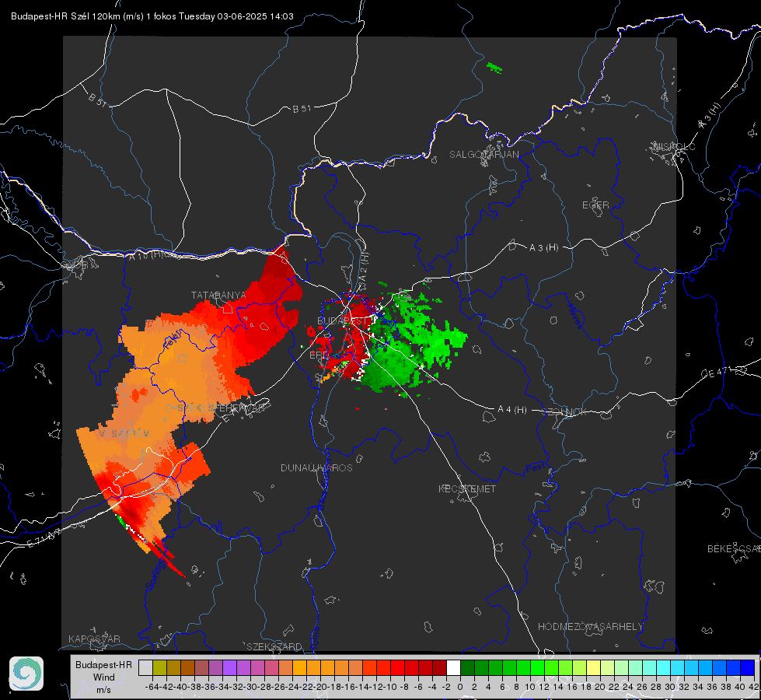Click the 42 value on the legend scale
761x700 pixels.
(x=754, y=687)
